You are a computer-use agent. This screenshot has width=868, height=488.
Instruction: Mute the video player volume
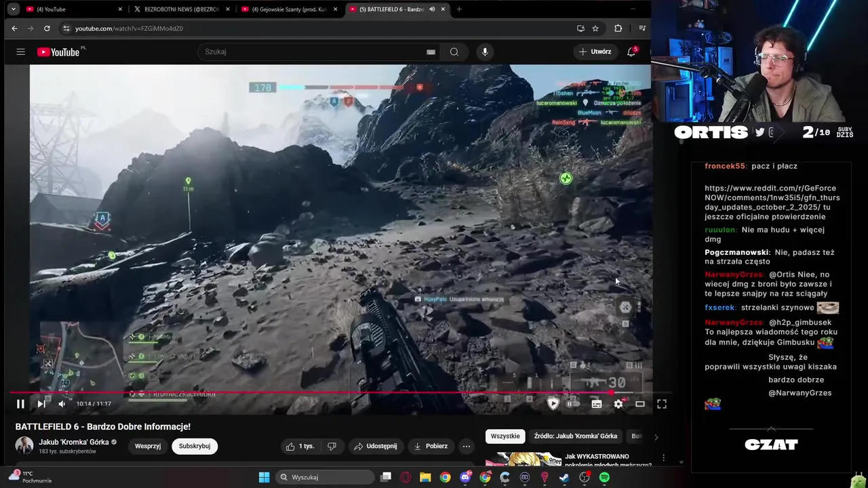tap(62, 404)
